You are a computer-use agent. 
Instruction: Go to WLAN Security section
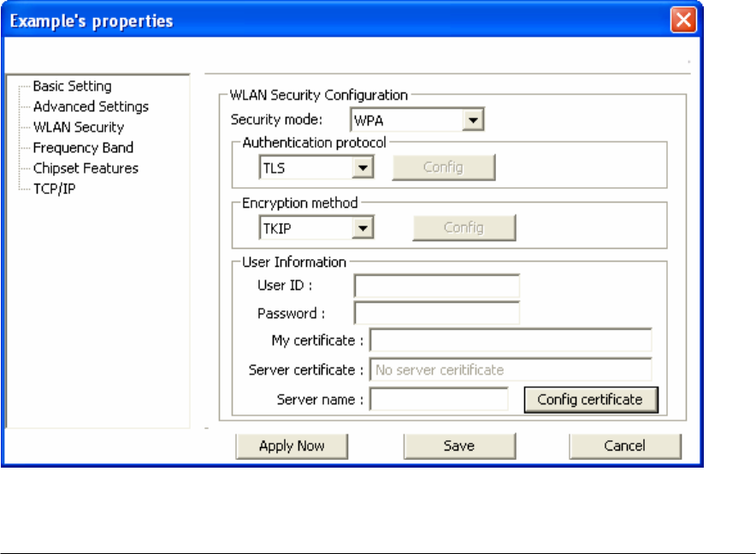(79, 127)
